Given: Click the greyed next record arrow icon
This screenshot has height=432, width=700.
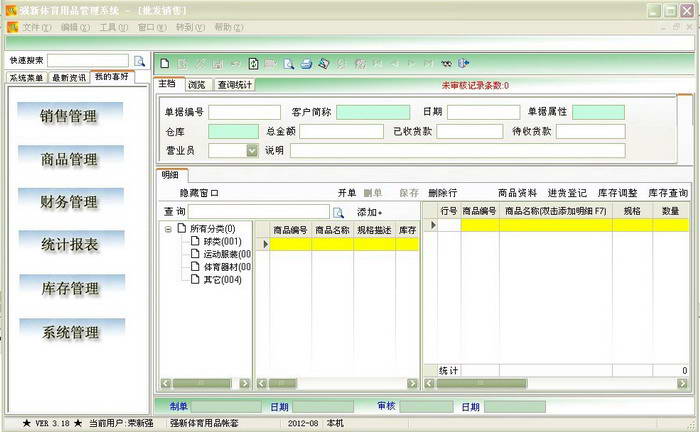Looking at the screenshot, I should (x=412, y=64).
